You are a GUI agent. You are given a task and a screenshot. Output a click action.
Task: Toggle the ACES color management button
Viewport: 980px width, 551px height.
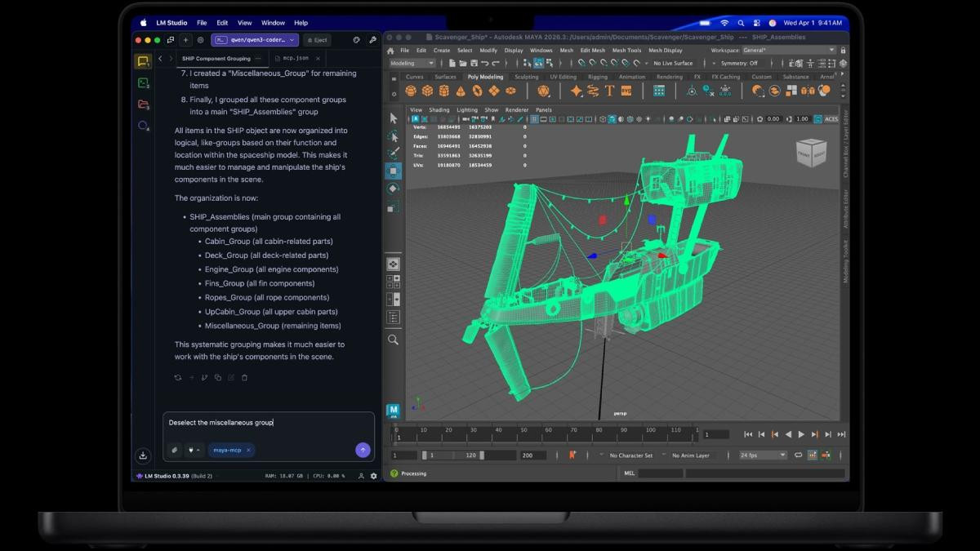coord(831,119)
